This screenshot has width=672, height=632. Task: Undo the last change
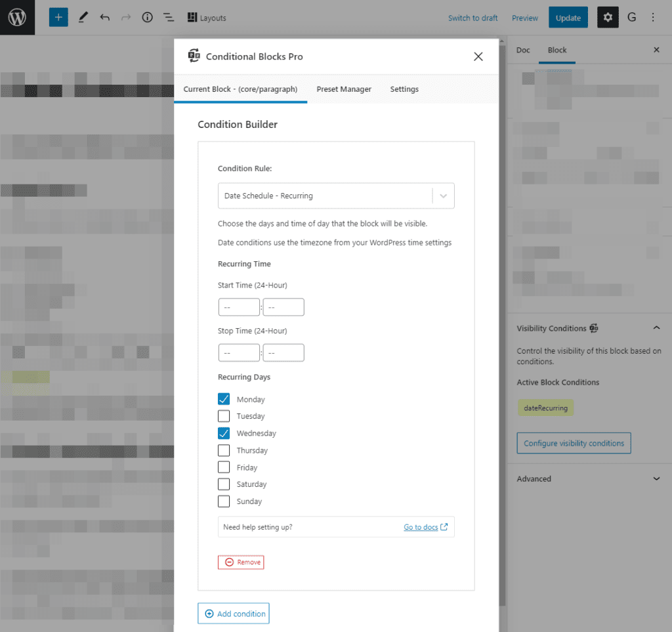pyautogui.click(x=104, y=18)
